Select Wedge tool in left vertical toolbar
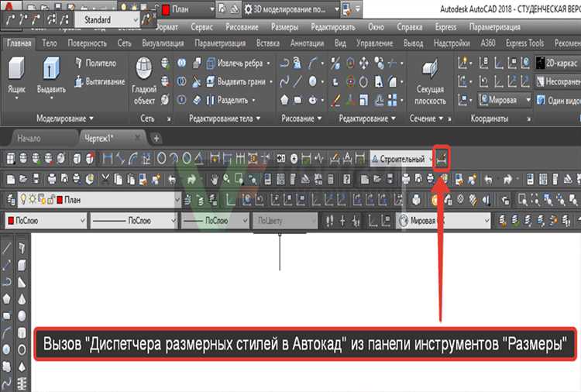This screenshot has height=392, width=581. pos(22,282)
